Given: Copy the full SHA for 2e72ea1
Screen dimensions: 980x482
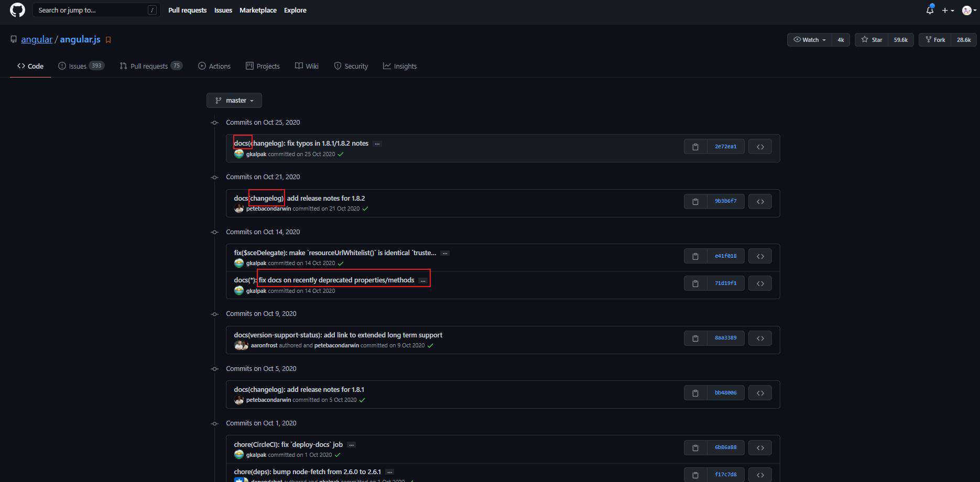Looking at the screenshot, I should pos(695,147).
